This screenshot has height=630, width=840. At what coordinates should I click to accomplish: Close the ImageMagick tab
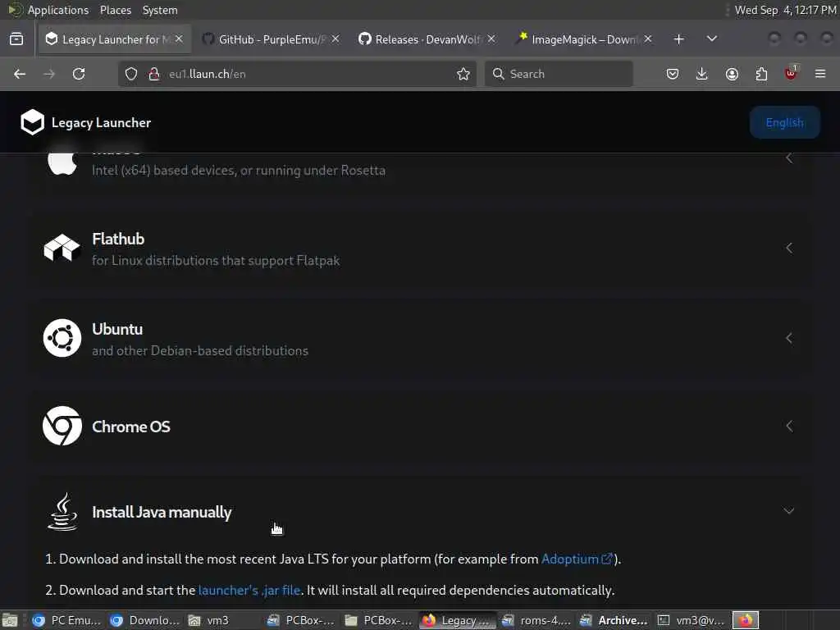(x=648, y=39)
